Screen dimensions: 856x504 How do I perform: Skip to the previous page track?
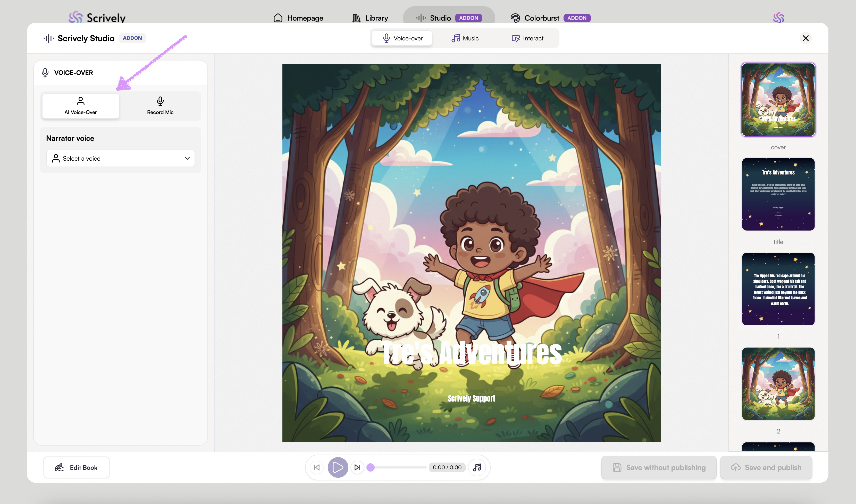click(x=316, y=467)
